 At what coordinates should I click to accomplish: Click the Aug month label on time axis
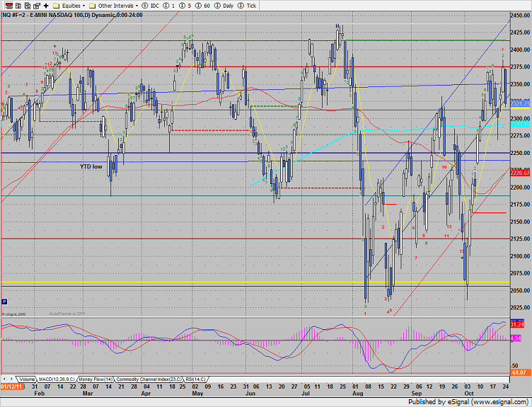(357, 394)
